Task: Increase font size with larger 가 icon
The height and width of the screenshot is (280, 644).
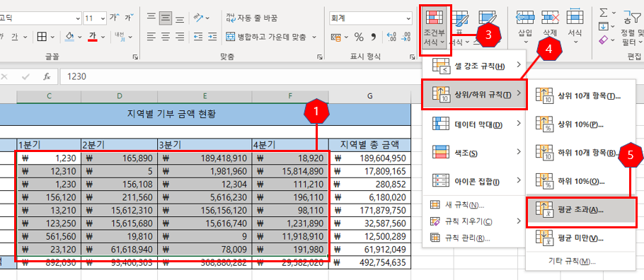Action: (x=115, y=18)
